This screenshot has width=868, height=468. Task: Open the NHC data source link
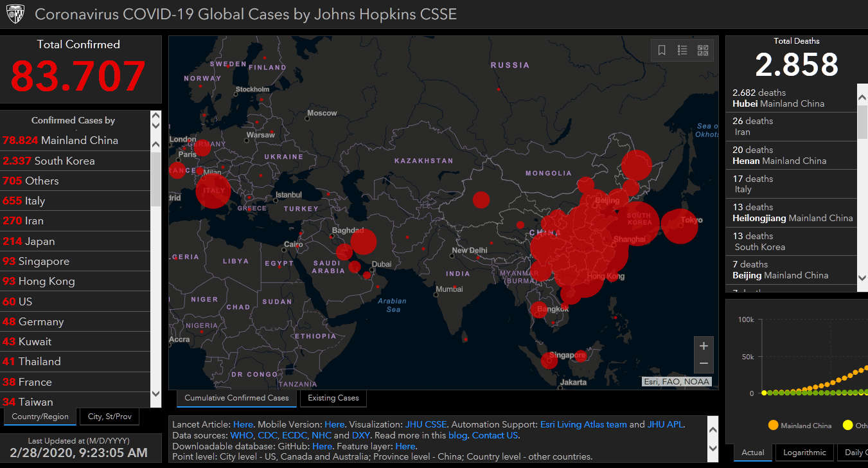point(321,435)
